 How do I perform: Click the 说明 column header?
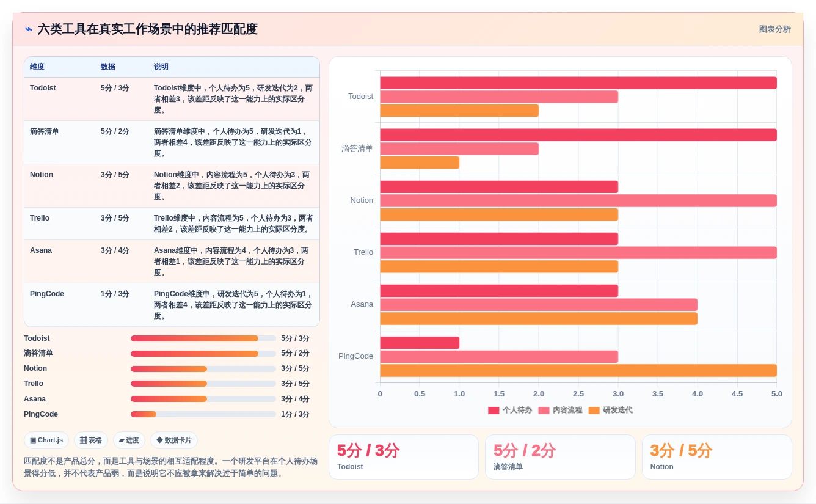point(161,67)
